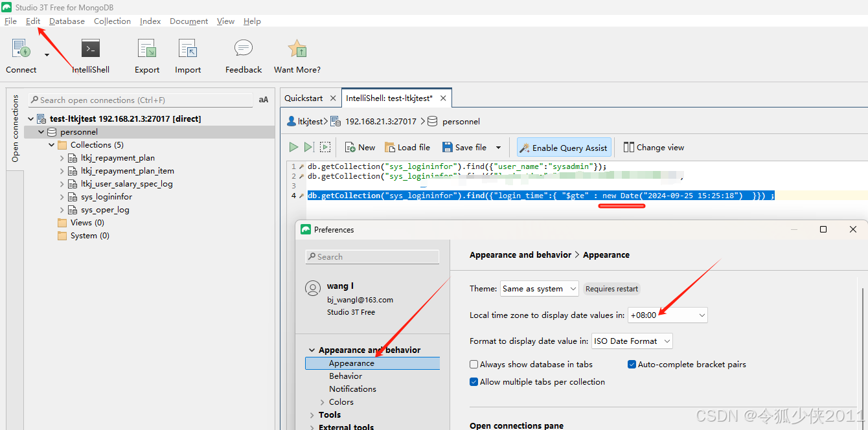Click the Preferences Search field
This screenshot has width=868, height=430.
click(x=372, y=256)
